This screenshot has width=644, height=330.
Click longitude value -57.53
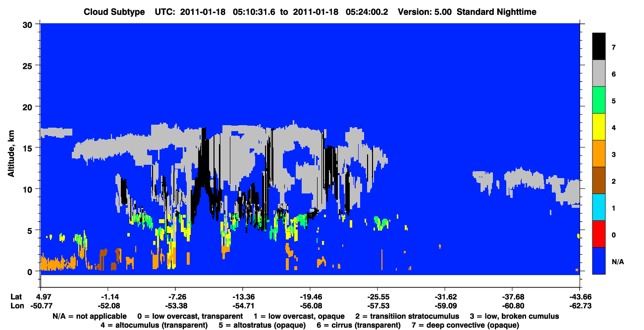tap(377, 305)
